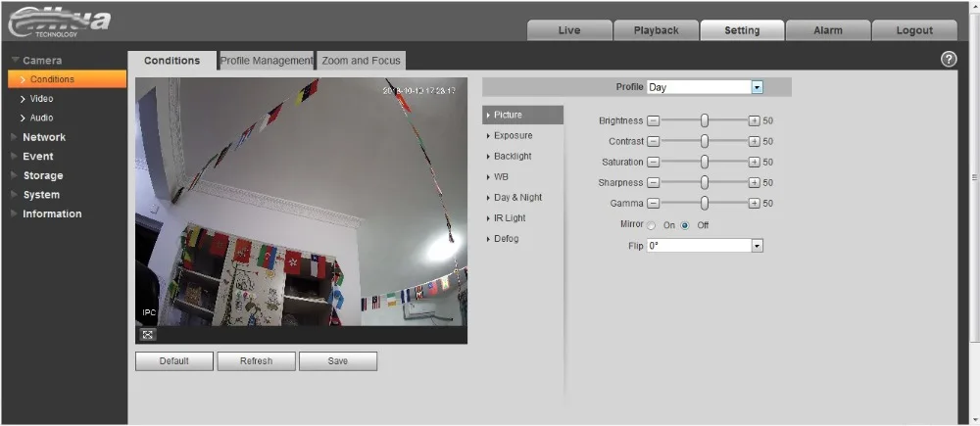Screen dimensions: 980x426
Task: Click the Logout tab
Action: 914,30
